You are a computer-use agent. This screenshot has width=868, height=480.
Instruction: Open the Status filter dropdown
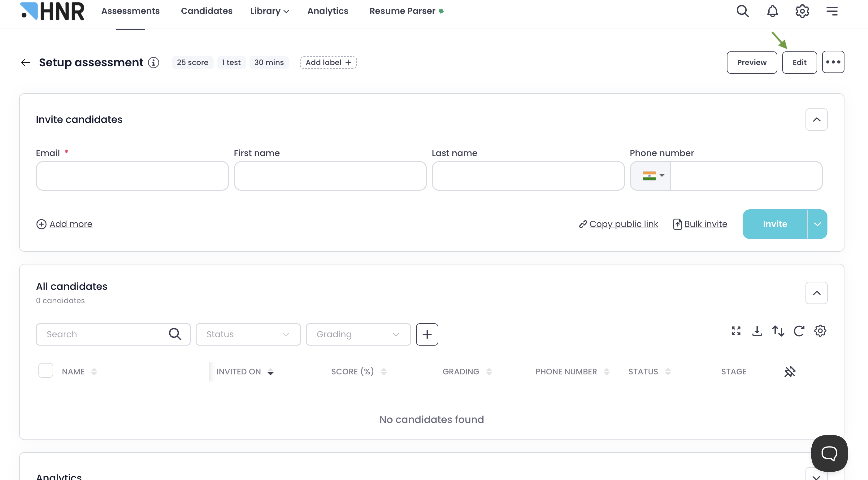(x=248, y=334)
